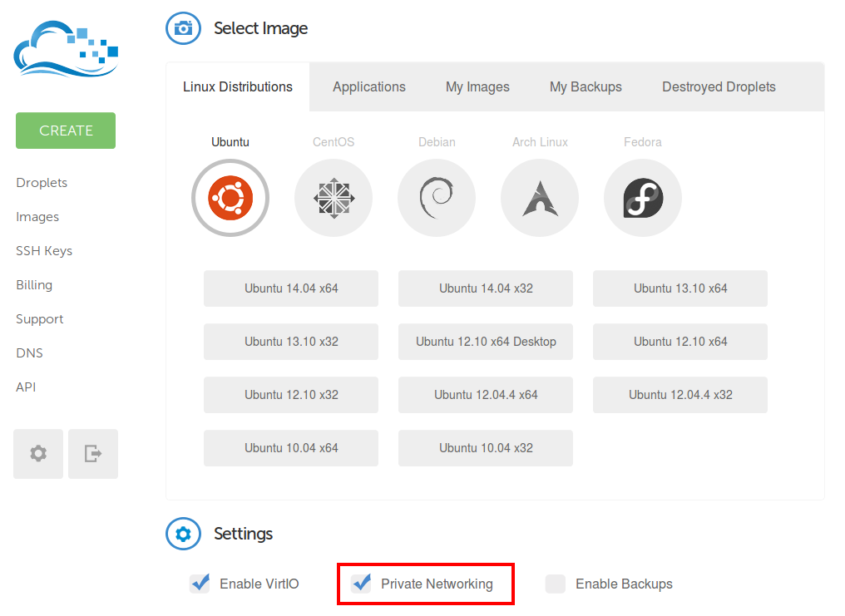Toggle the Enable VirtIO checkbox
This screenshot has width=845, height=616.
[200, 583]
